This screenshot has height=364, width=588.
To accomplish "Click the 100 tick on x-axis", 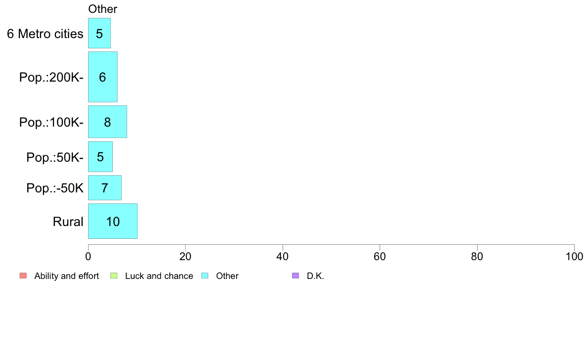I will (574, 256).
